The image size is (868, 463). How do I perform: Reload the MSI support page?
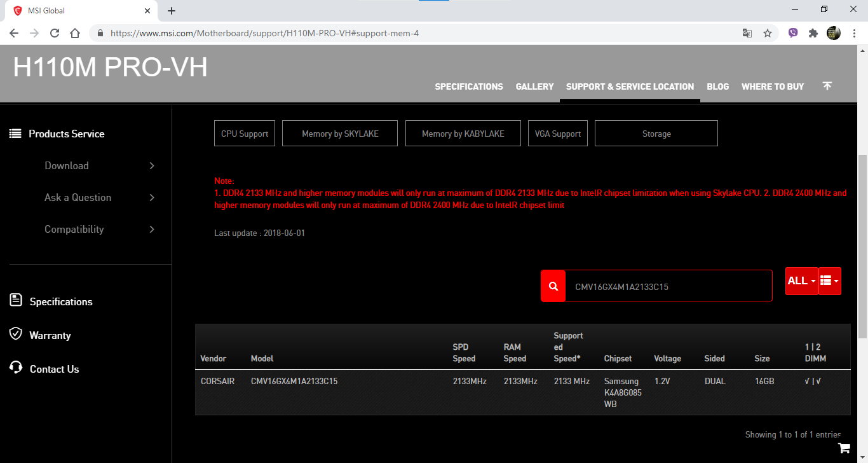tap(55, 33)
